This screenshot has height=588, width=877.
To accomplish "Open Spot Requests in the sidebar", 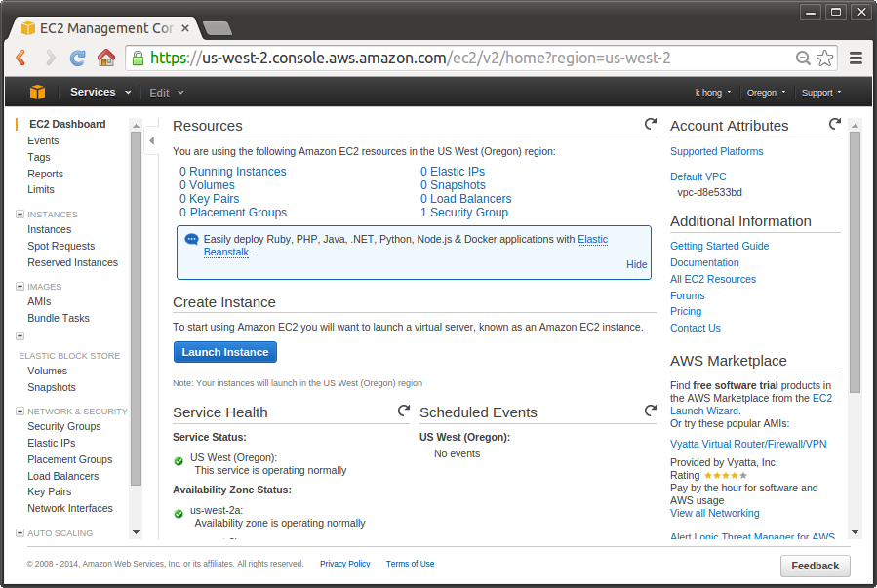I will (x=60, y=246).
